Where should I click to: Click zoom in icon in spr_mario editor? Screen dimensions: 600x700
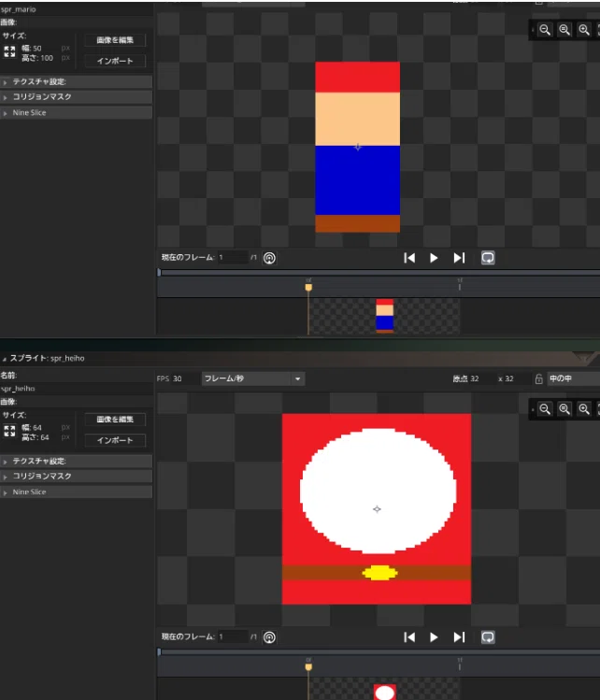pos(584,30)
